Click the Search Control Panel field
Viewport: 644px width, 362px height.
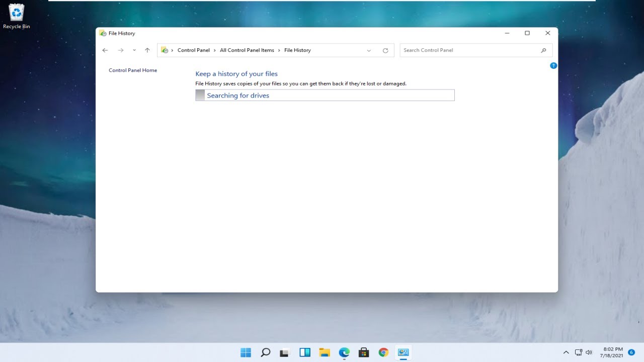click(x=476, y=50)
